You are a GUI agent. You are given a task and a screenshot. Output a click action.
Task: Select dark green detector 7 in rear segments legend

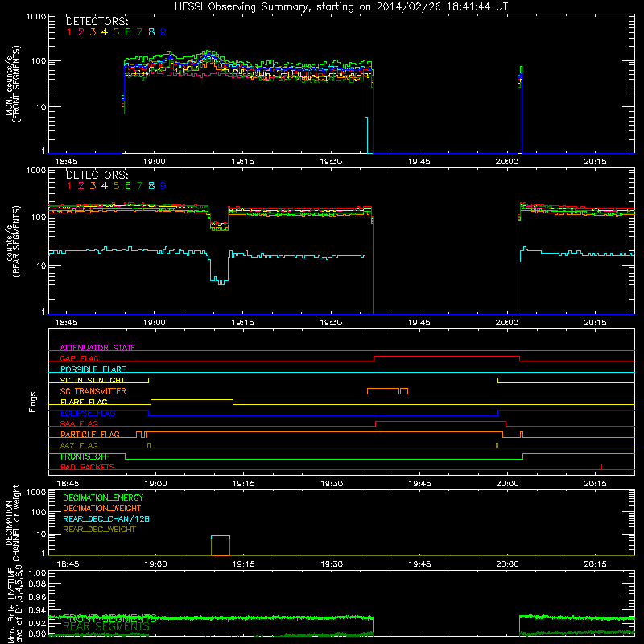click(x=139, y=186)
